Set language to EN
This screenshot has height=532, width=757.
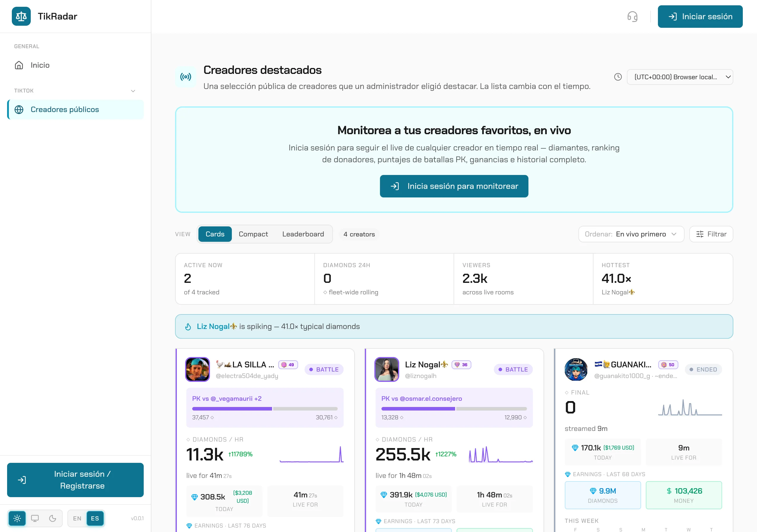click(77, 518)
